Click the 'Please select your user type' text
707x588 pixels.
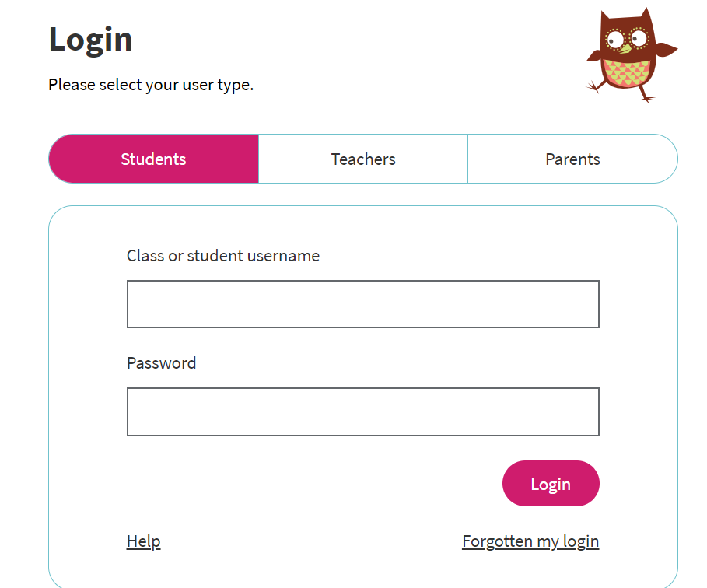(151, 85)
